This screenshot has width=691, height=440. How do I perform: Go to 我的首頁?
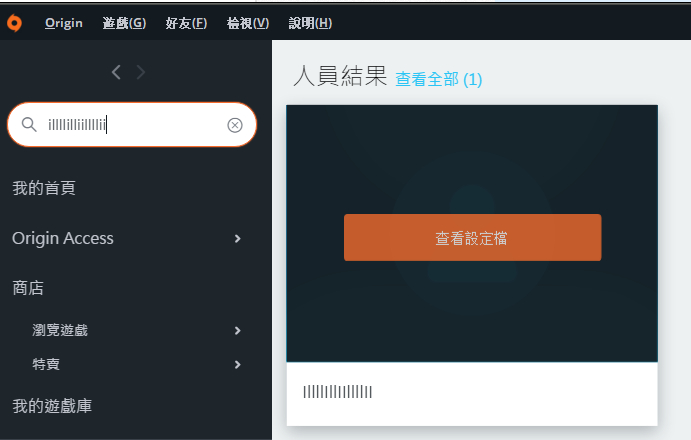(x=44, y=188)
